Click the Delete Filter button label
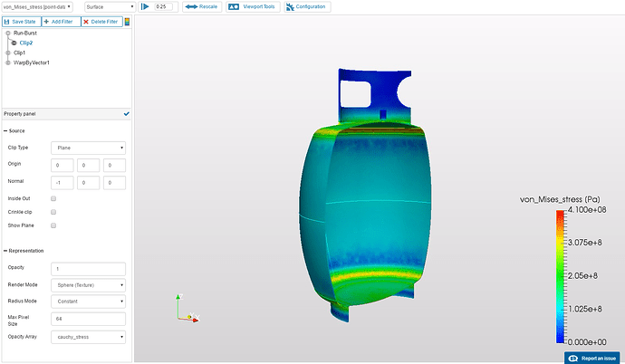 point(104,22)
